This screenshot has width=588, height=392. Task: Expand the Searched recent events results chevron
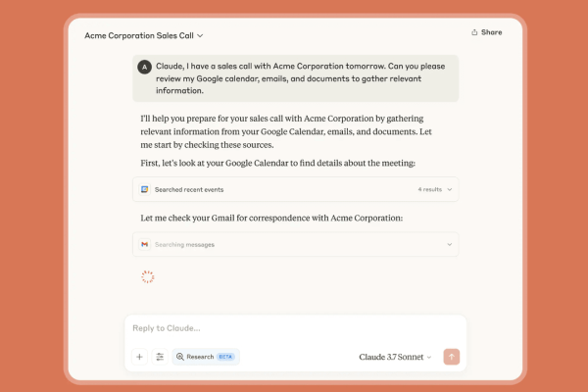pyautogui.click(x=450, y=189)
